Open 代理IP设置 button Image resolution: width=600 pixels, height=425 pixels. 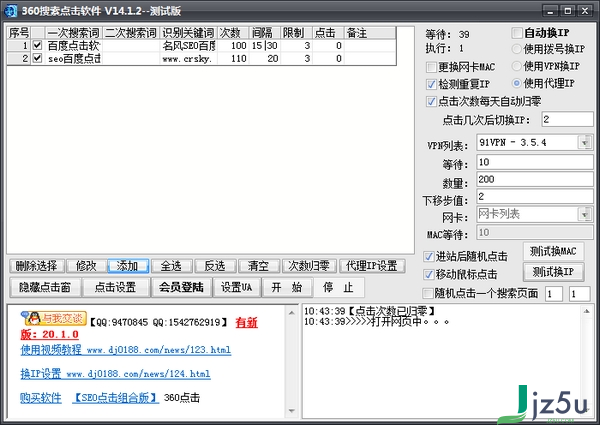click(x=372, y=266)
